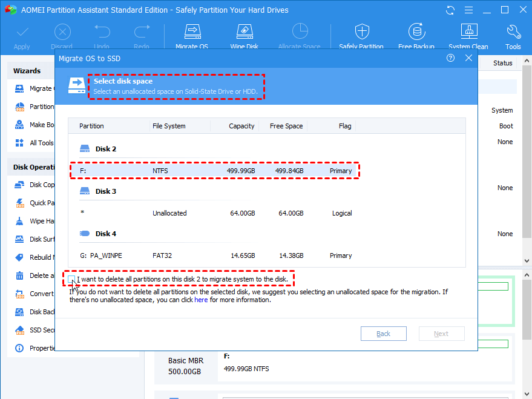Choose the Convert sidebar item

(34, 294)
